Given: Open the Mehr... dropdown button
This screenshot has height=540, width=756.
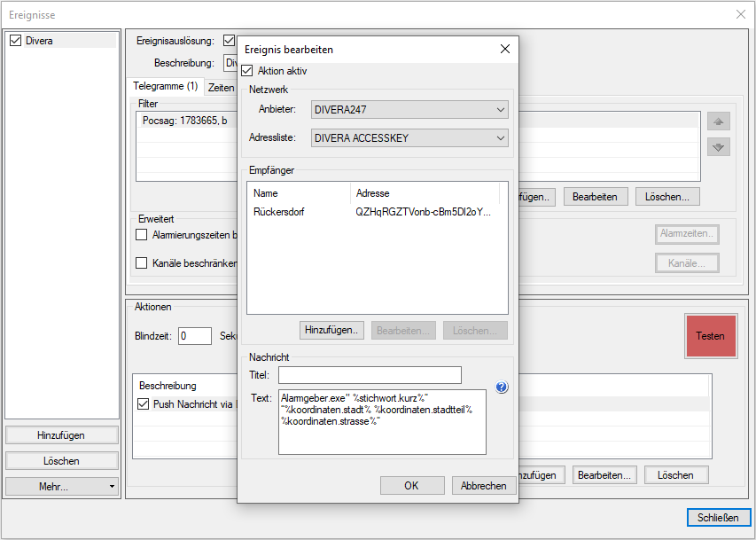Looking at the screenshot, I should [62, 487].
